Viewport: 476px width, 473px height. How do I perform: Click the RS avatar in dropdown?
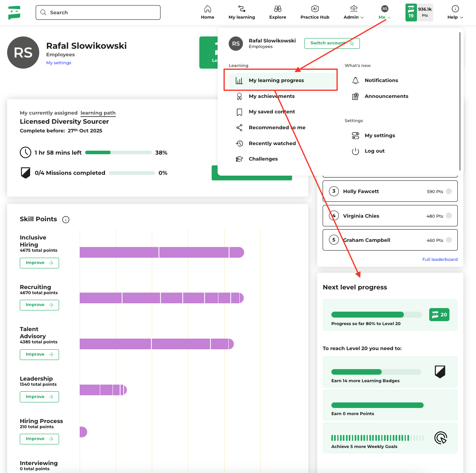(x=236, y=44)
